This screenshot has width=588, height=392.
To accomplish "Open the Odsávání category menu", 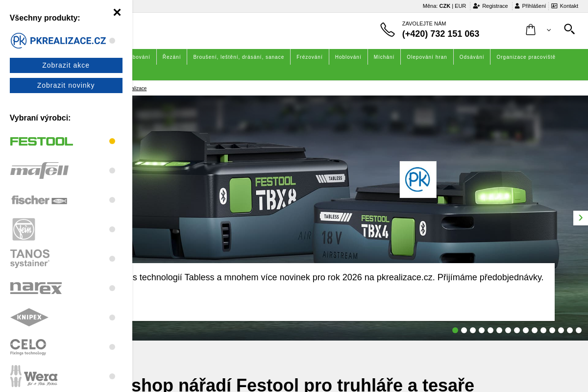I will coord(472,57).
